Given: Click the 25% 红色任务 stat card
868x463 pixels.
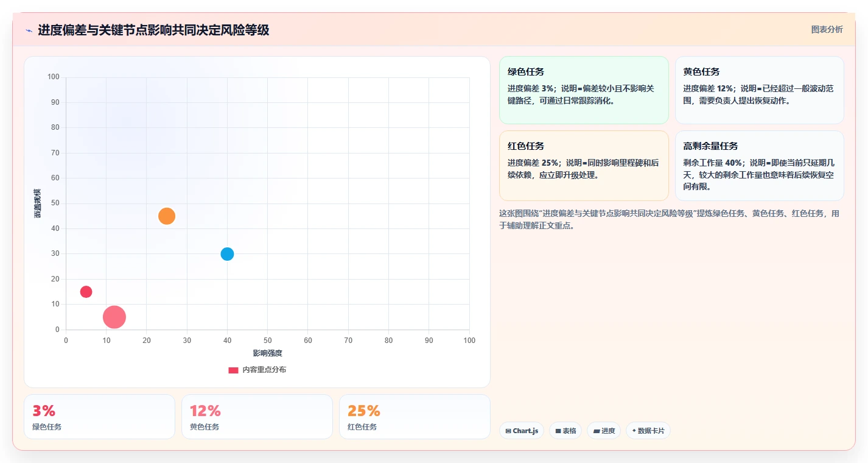Looking at the screenshot, I should click(415, 417).
